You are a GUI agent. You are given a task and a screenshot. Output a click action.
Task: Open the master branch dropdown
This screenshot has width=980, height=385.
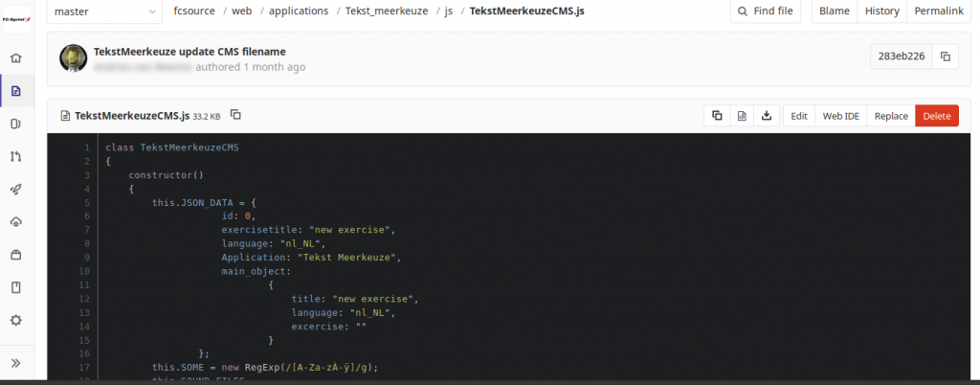103,11
